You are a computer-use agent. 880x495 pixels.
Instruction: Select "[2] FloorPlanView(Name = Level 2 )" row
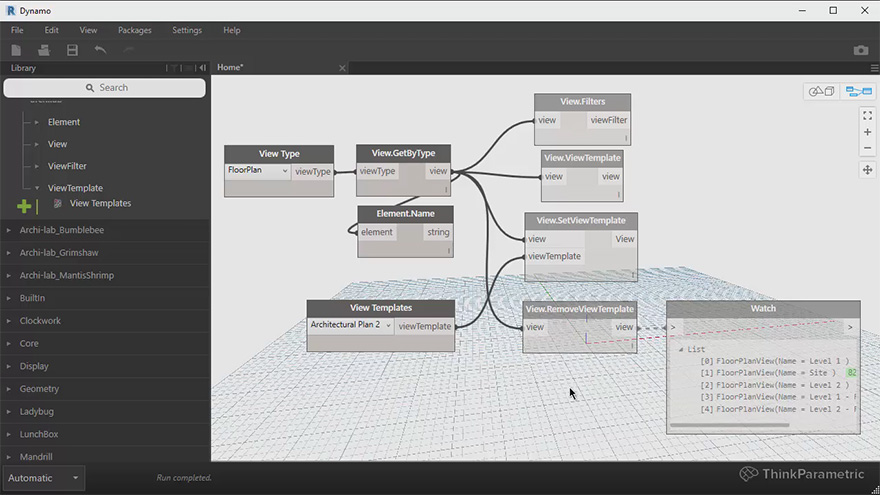click(774, 386)
